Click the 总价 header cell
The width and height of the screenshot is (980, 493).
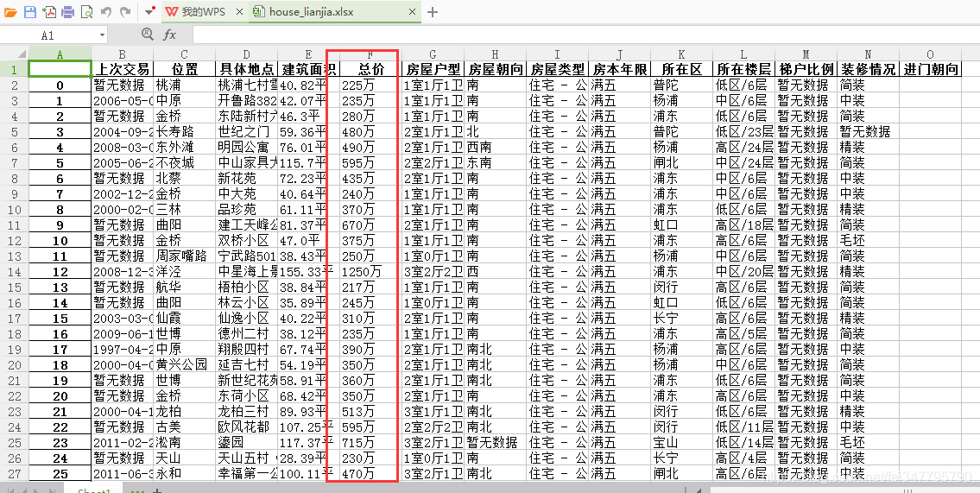pyautogui.click(x=370, y=69)
